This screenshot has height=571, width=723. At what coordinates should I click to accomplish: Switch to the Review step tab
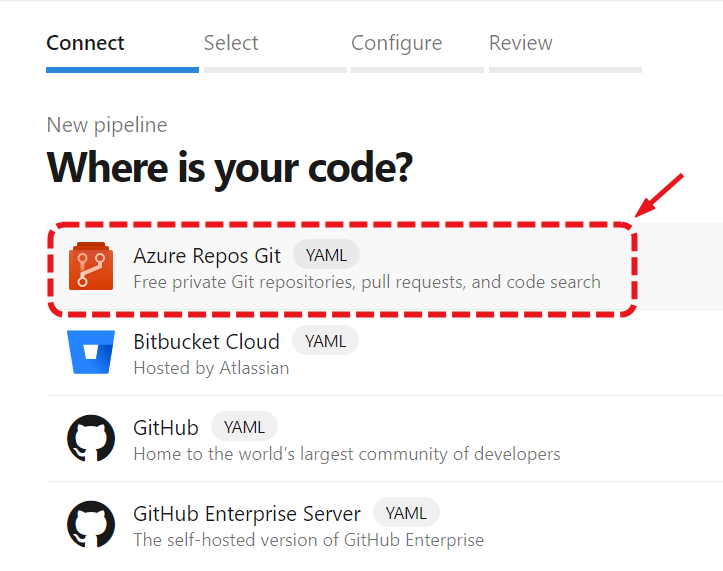[521, 43]
